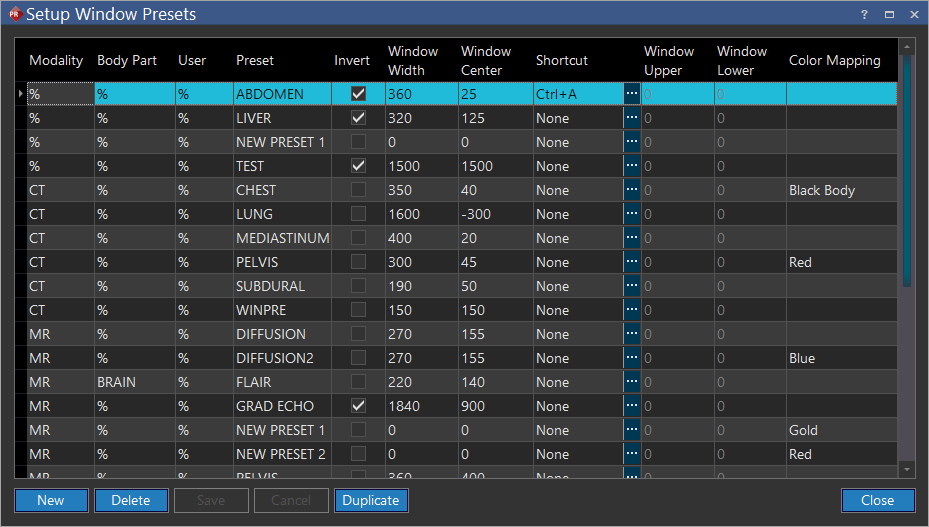Viewport: 929px width, 527px height.
Task: Click scrollbar up arrow at top
Action: tap(907, 46)
